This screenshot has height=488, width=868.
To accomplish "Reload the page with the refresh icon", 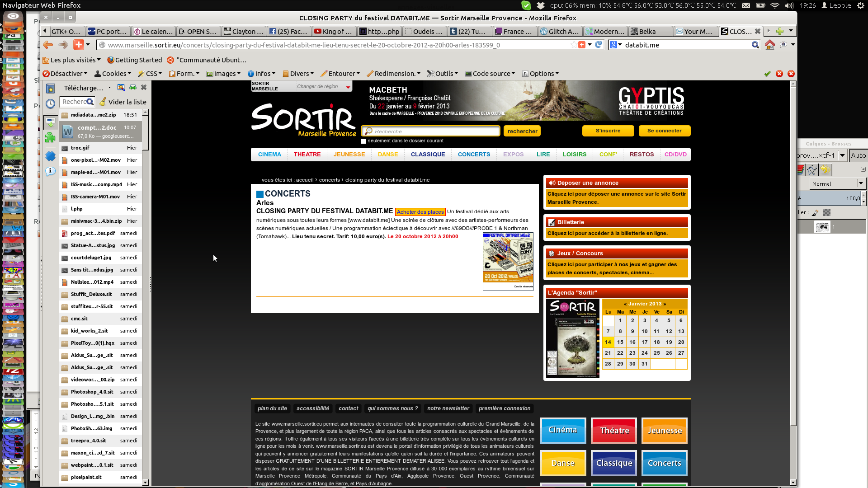I will (x=599, y=45).
